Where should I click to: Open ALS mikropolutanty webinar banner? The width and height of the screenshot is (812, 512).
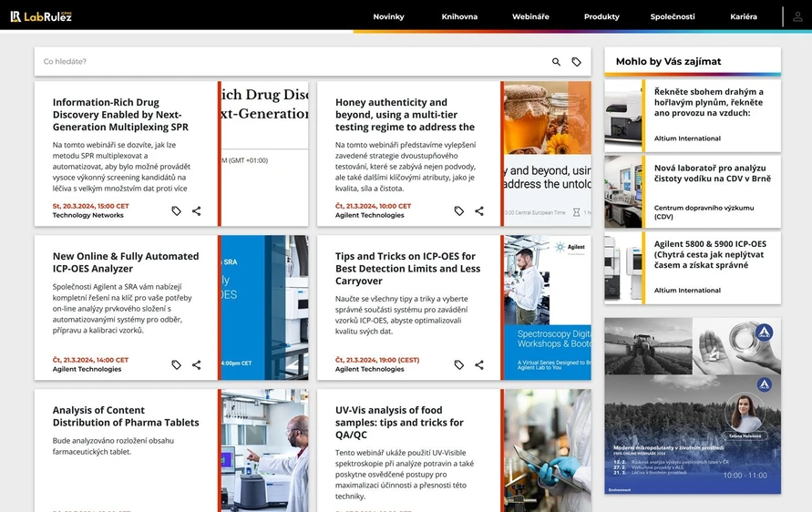[693, 406]
